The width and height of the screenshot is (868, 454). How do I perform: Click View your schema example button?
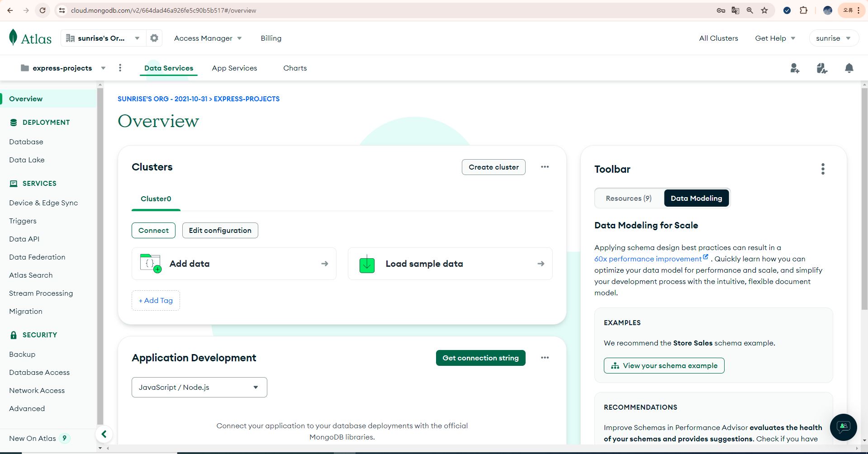[x=664, y=366]
